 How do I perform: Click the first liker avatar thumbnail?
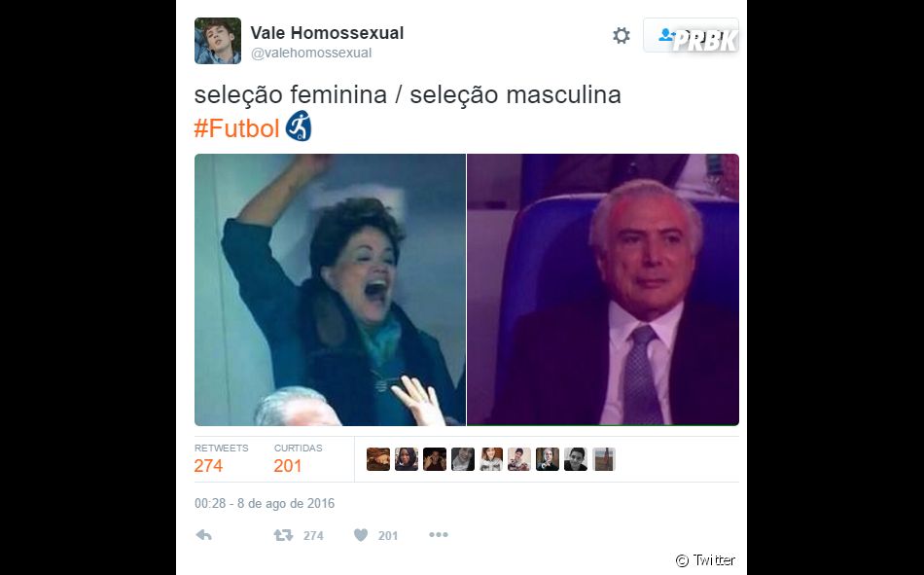click(x=377, y=459)
